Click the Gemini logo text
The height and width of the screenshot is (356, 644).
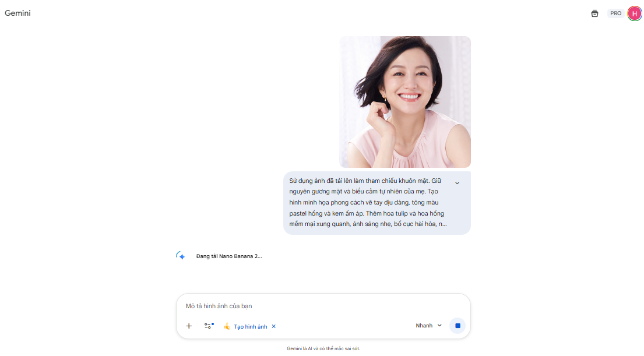(x=17, y=13)
